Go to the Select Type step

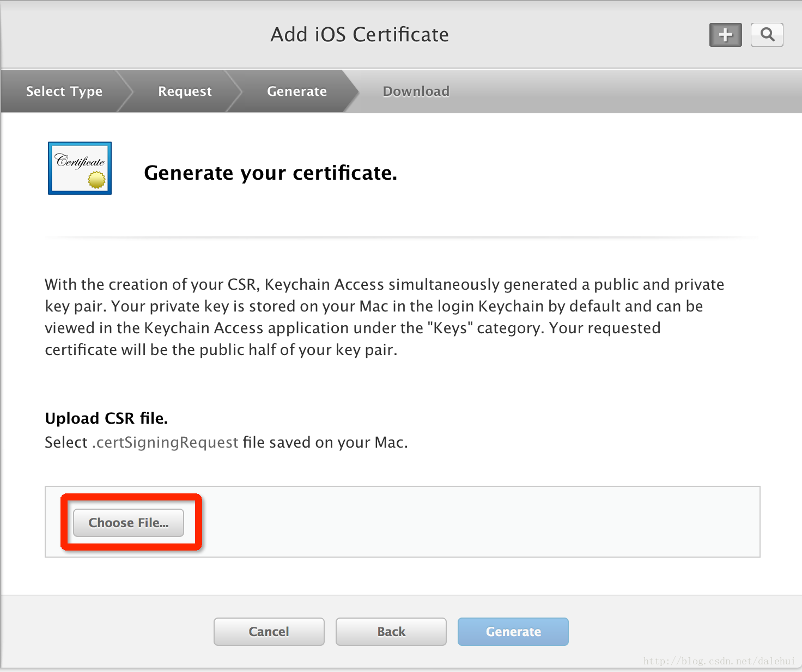click(x=64, y=91)
